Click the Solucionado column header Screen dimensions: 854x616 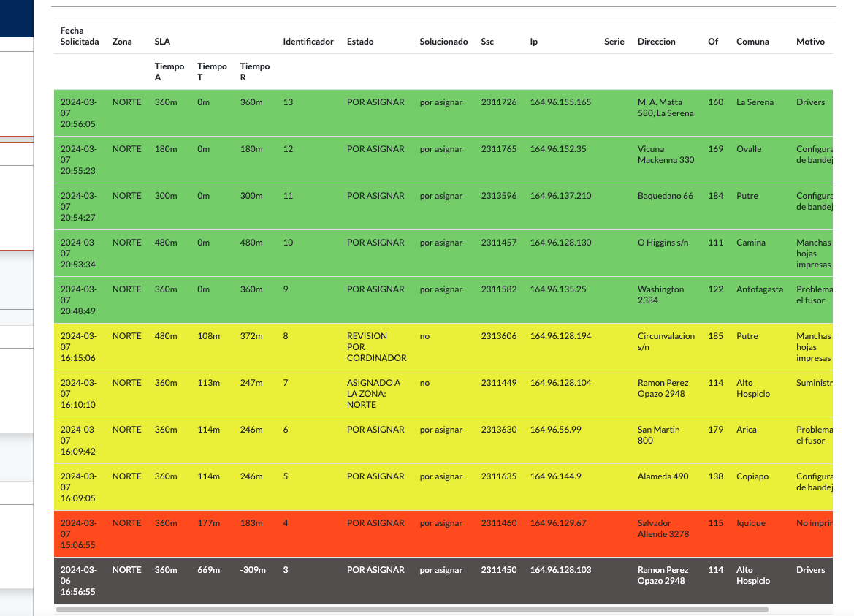click(443, 42)
